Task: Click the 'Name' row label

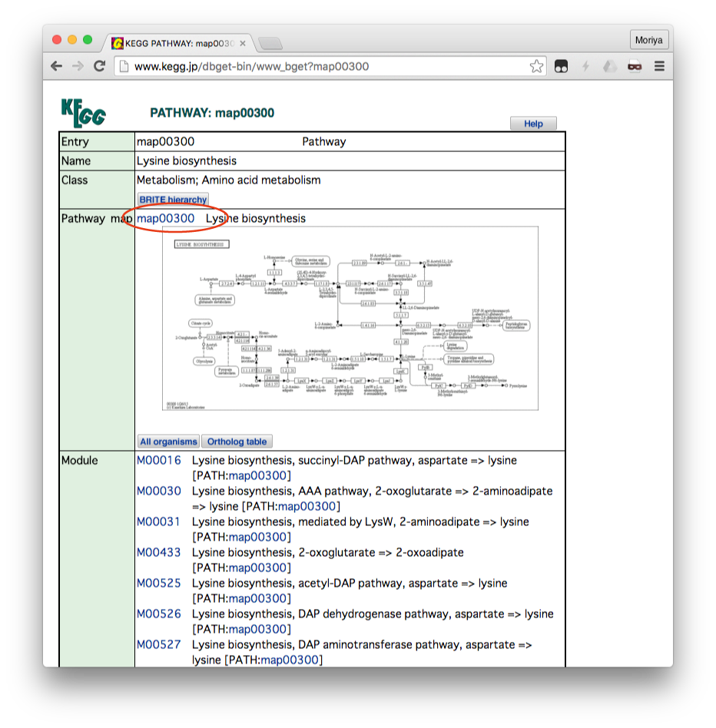Action: point(76,160)
